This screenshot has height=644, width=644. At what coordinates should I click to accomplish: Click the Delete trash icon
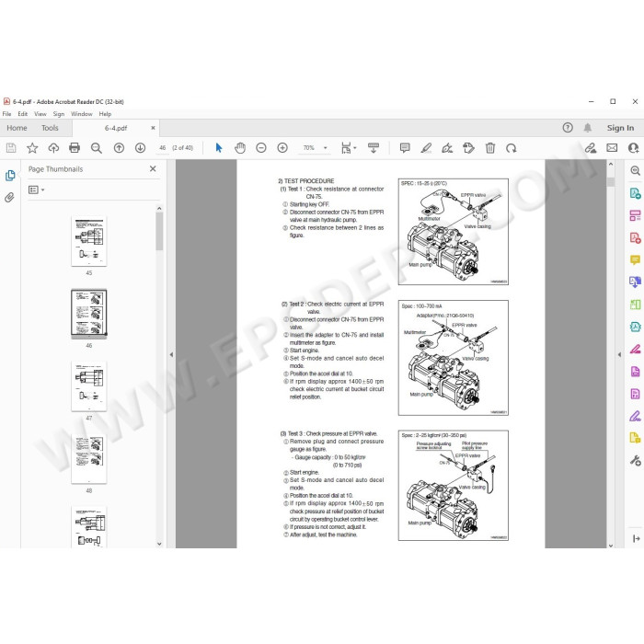click(x=490, y=148)
